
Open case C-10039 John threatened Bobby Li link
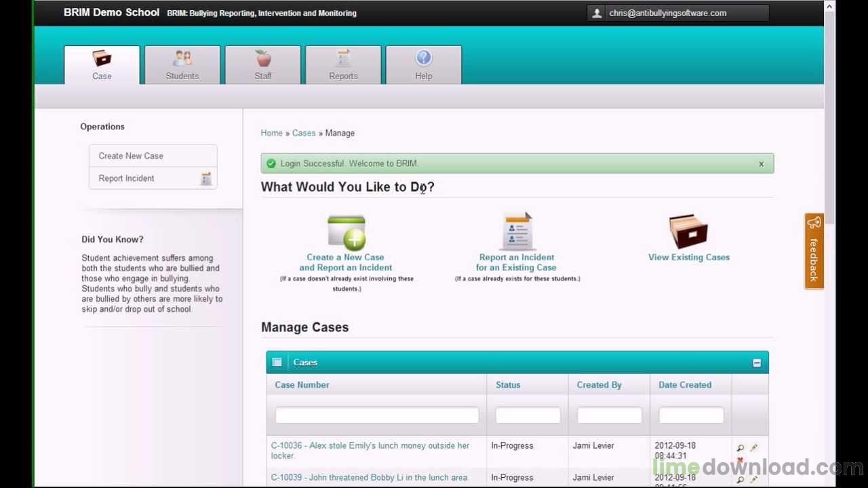(370, 477)
